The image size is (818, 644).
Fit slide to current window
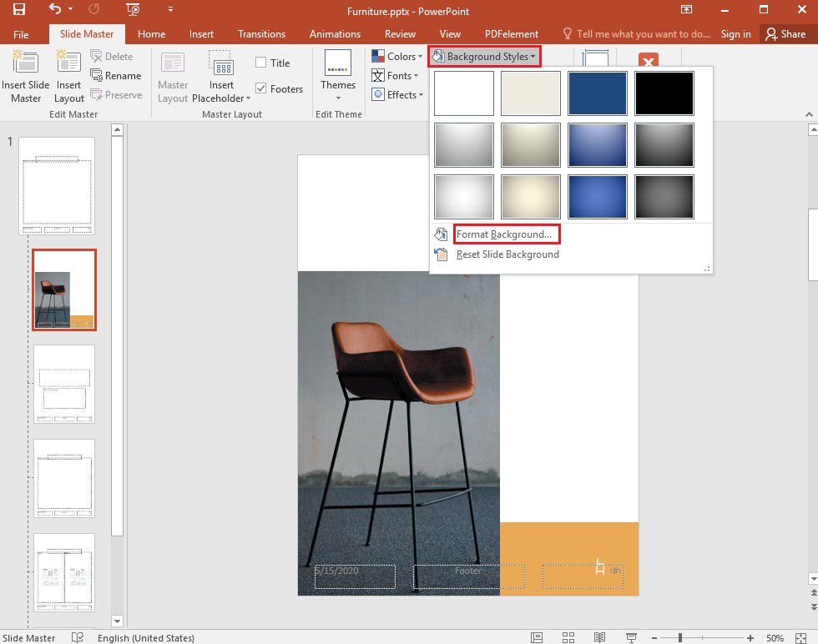click(x=798, y=637)
